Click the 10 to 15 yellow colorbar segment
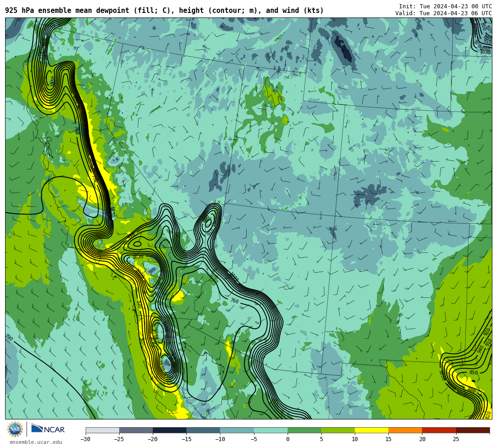 tap(371, 430)
